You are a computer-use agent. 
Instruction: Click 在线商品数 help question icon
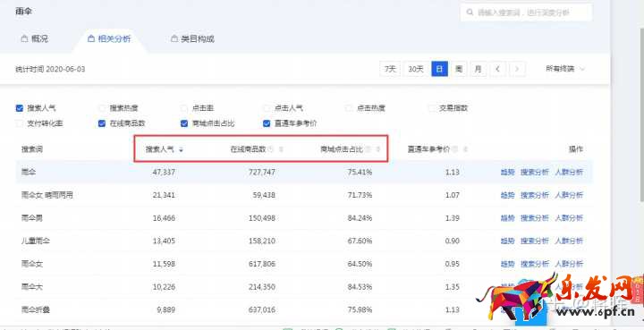pos(271,149)
